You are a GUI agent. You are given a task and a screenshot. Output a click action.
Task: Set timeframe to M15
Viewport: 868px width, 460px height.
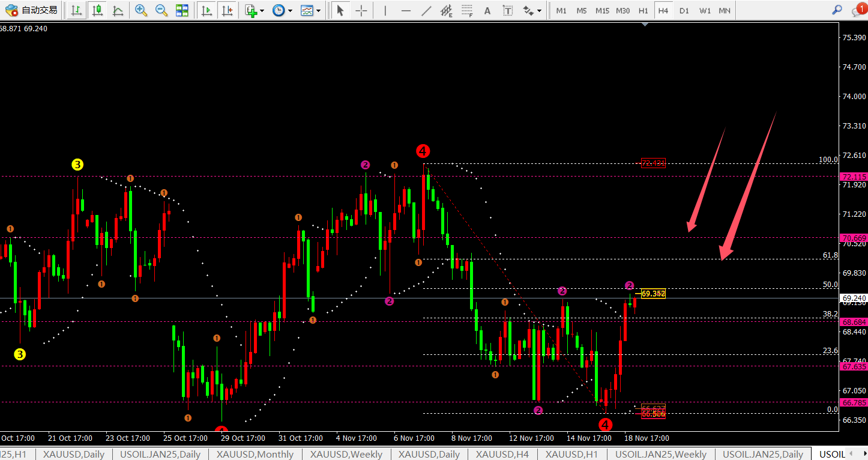coord(602,10)
